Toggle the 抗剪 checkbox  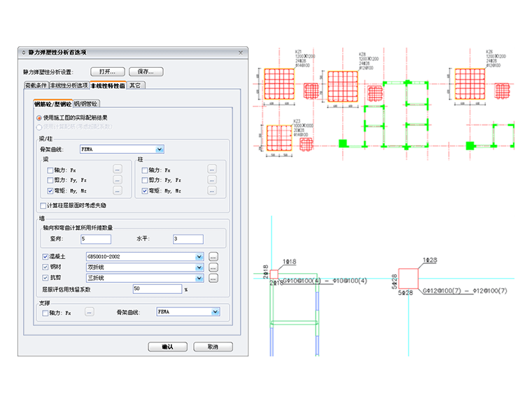coord(45,278)
